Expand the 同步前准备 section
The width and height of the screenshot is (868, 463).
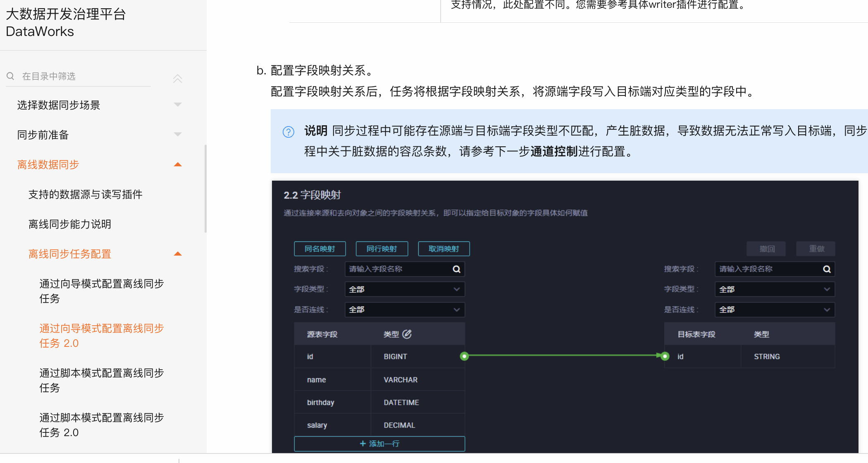pyautogui.click(x=178, y=134)
